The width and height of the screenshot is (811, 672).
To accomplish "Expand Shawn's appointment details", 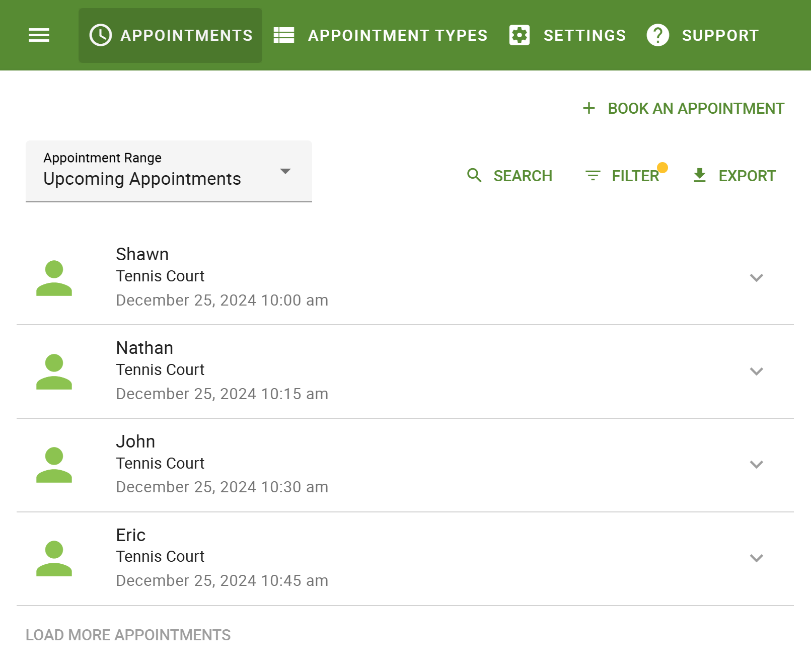I will [x=756, y=277].
